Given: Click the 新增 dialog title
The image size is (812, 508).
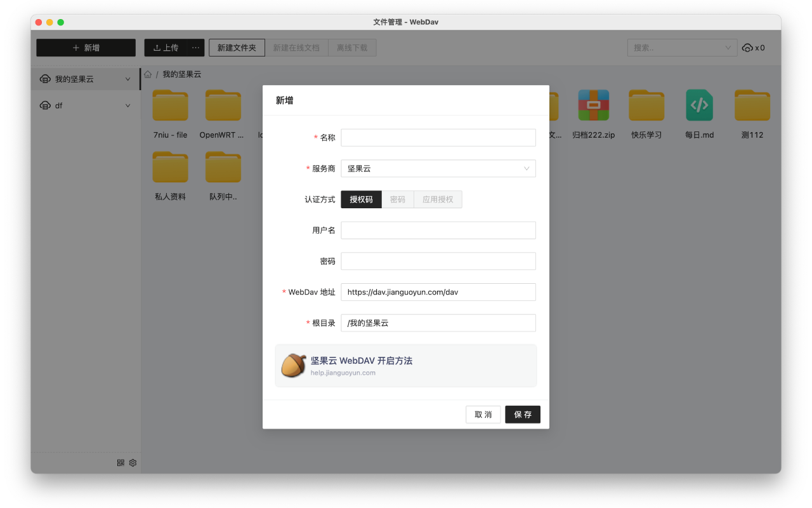Looking at the screenshot, I should (x=284, y=100).
